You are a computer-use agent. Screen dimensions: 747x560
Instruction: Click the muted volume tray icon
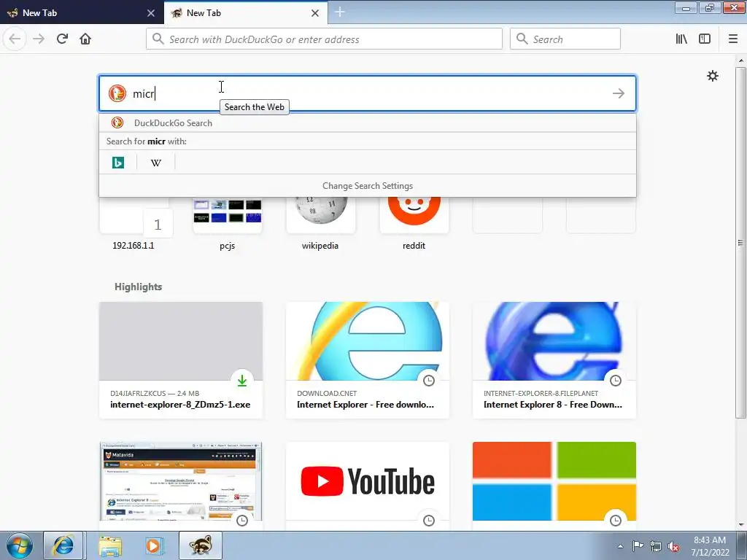673,546
